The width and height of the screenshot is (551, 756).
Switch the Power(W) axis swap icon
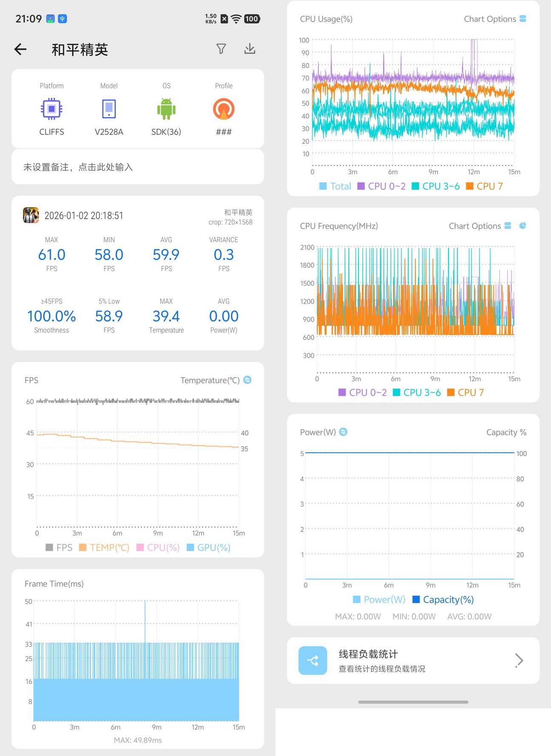(x=343, y=432)
